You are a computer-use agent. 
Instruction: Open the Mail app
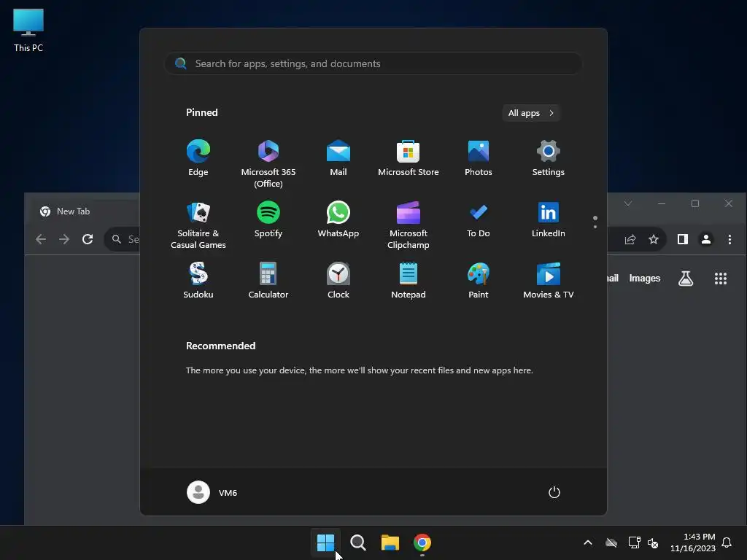click(x=338, y=158)
